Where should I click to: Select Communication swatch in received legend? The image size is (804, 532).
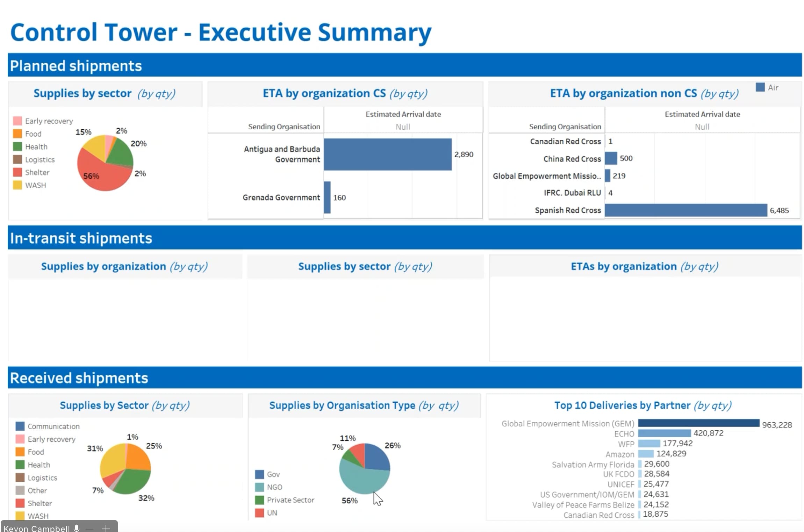[20, 426]
